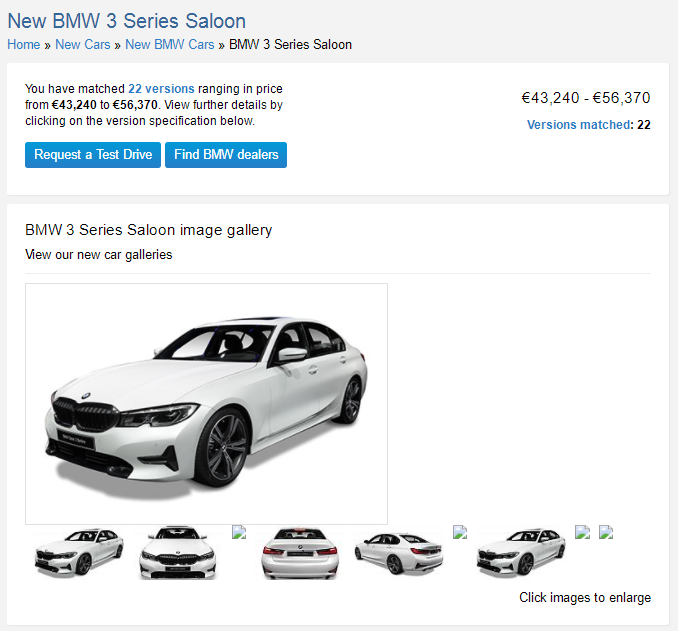Click Find BMW dealers button
This screenshot has height=631, width=678.
coord(226,155)
